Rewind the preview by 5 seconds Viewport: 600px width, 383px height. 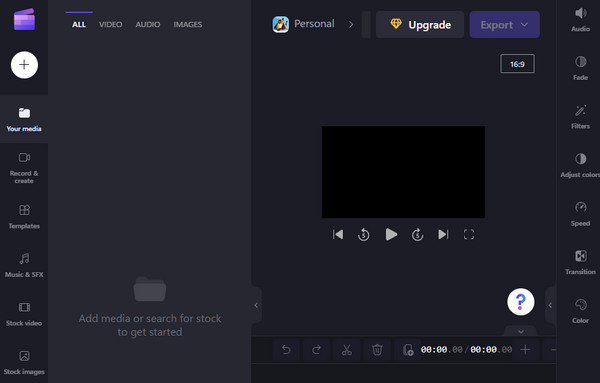[x=364, y=234]
